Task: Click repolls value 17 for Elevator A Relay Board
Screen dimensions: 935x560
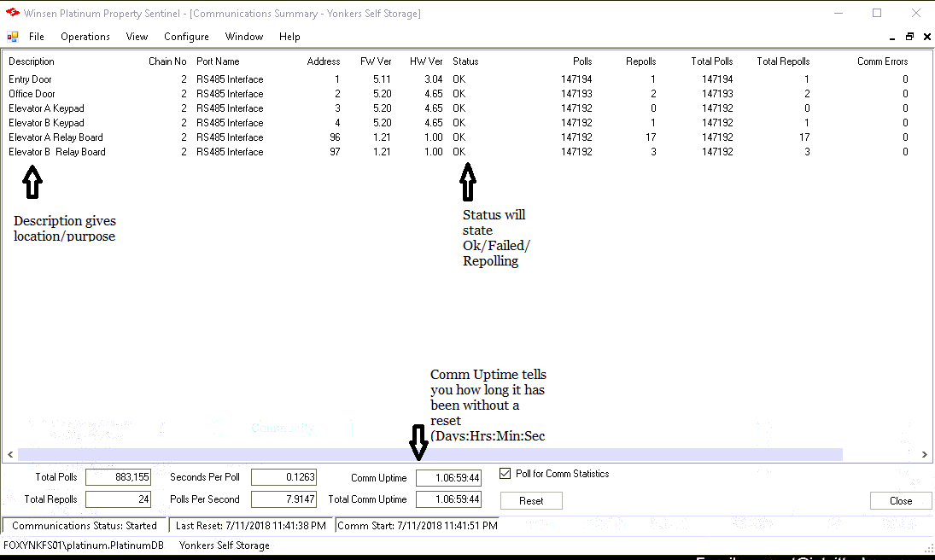Action: pyautogui.click(x=651, y=137)
